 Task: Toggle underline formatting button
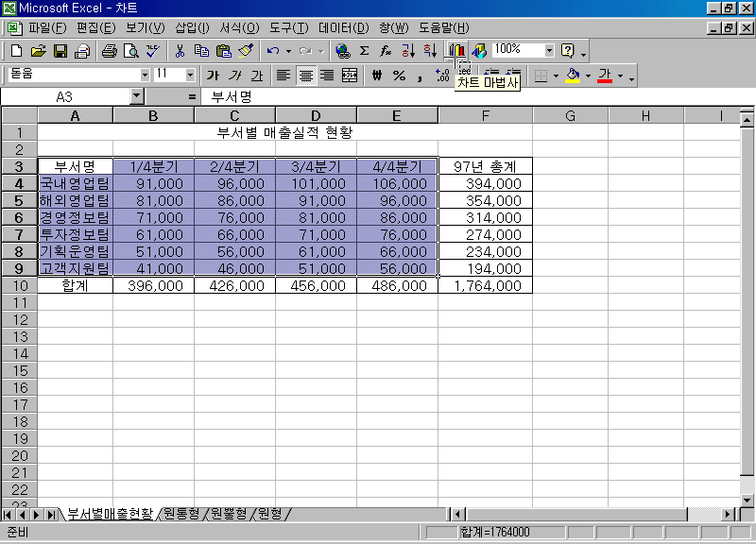point(257,76)
